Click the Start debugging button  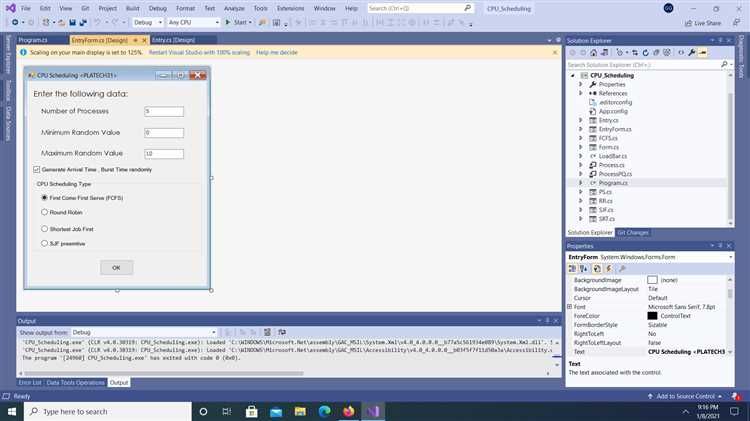click(238, 22)
